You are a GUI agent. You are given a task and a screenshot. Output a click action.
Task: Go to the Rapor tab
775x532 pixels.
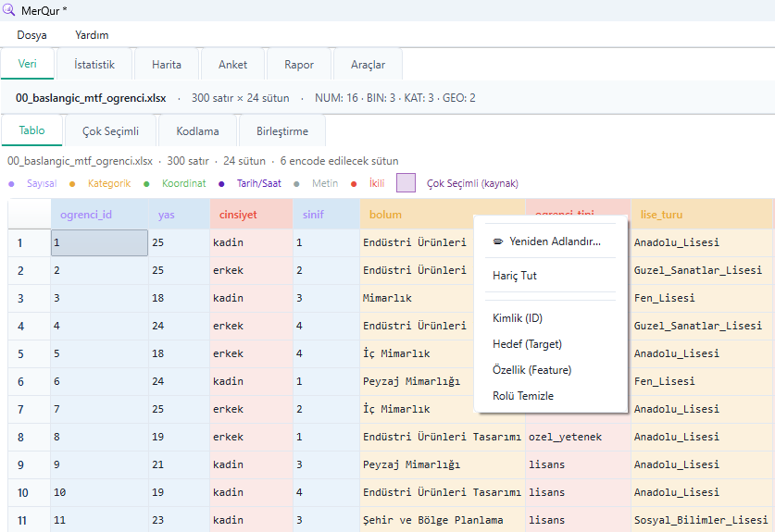click(x=299, y=65)
